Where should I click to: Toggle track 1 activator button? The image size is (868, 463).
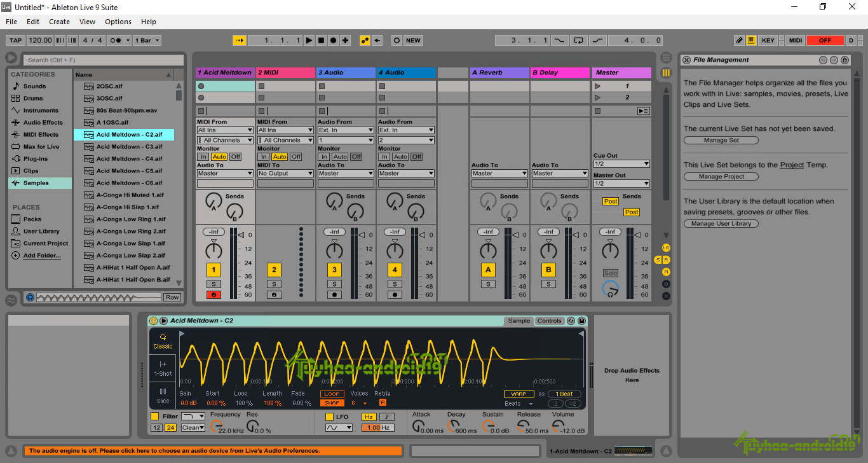click(213, 270)
